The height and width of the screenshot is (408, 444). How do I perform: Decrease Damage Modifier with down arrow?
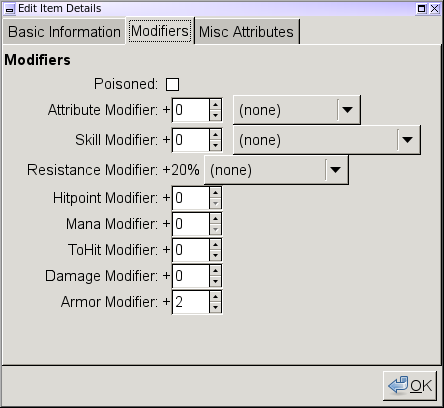pyautogui.click(x=215, y=281)
